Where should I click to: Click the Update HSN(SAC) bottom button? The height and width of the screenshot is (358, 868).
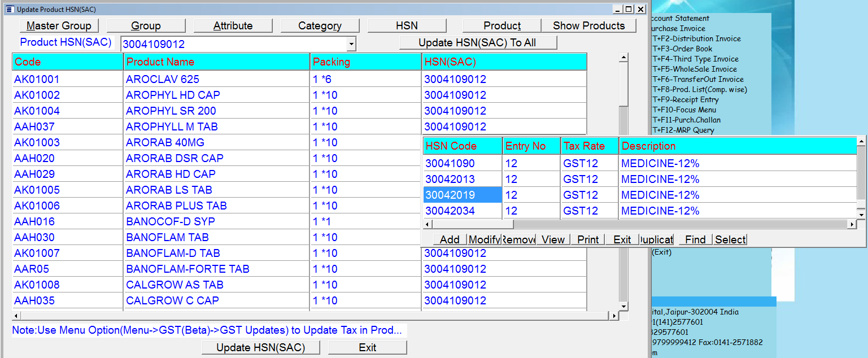click(x=261, y=347)
